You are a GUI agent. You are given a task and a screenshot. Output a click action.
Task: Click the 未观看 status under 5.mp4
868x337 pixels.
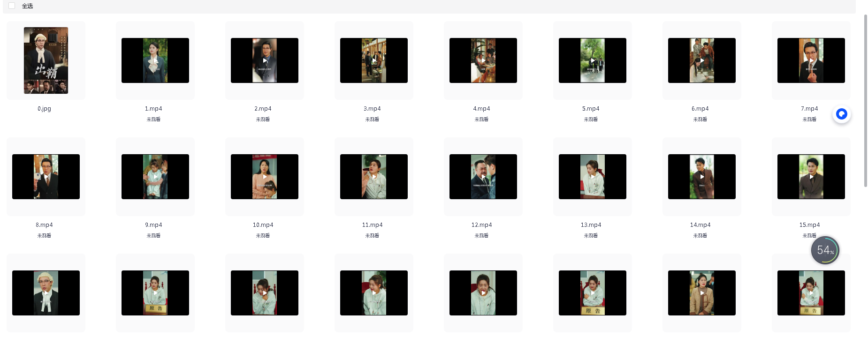tap(591, 120)
